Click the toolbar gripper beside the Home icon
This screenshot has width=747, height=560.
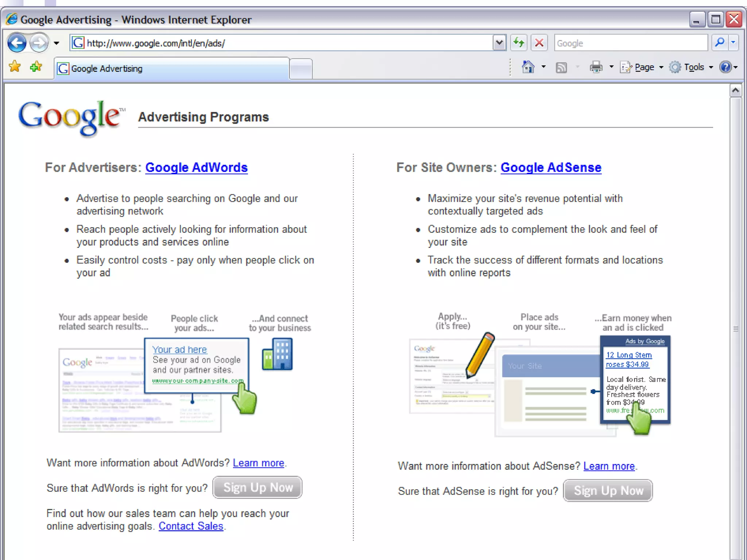[x=510, y=67]
